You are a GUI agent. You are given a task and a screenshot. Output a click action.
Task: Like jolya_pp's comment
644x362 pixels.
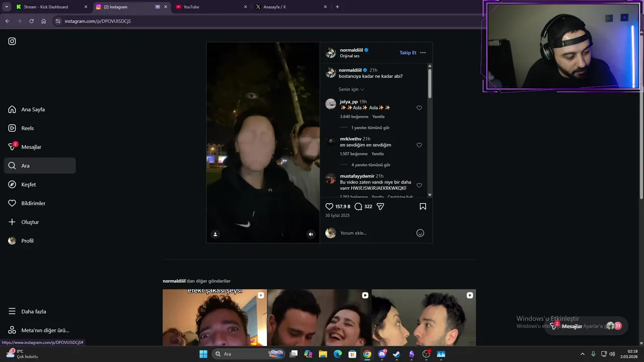click(x=419, y=108)
